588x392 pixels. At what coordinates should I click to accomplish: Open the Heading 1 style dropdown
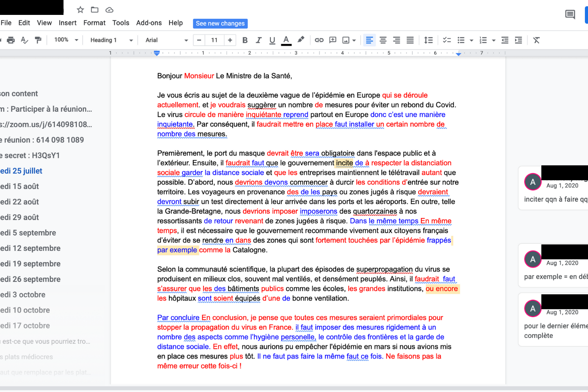tap(111, 40)
